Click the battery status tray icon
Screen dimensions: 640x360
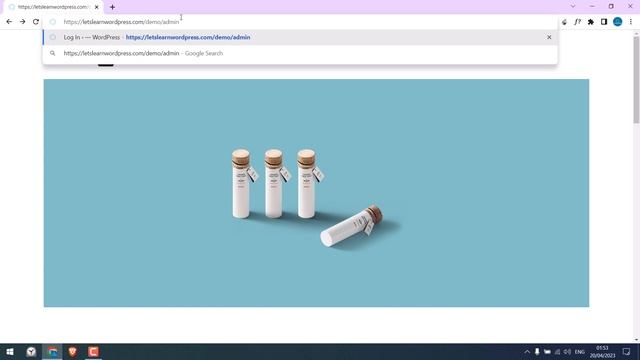click(x=547, y=351)
